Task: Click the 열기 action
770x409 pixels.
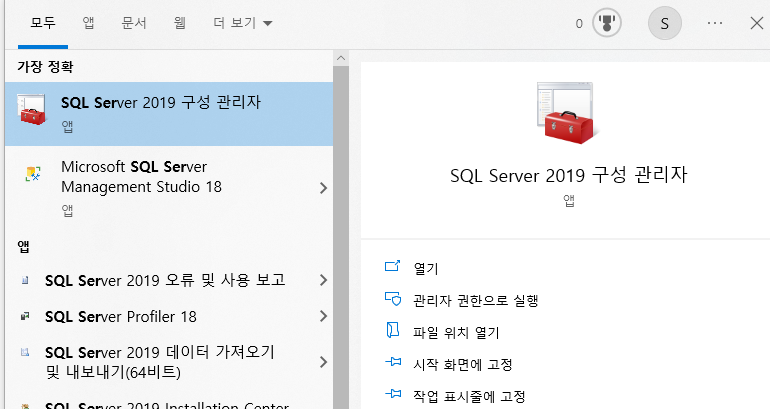Action: click(x=426, y=269)
